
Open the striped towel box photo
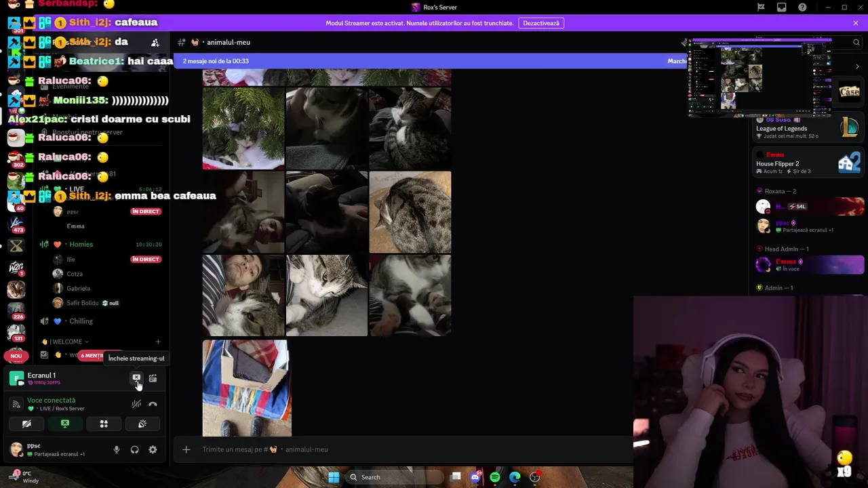[x=247, y=388]
